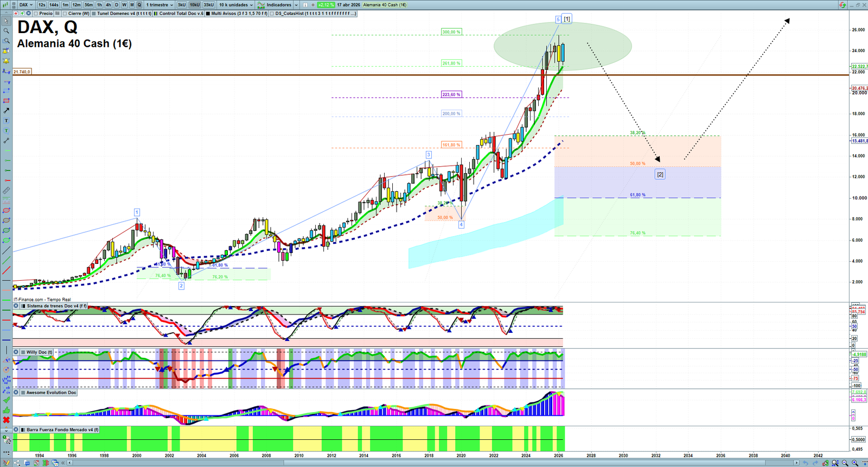Click the blue X beside Precio
Image resolution: width=868 pixels, height=467 pixels.
tap(28, 14)
